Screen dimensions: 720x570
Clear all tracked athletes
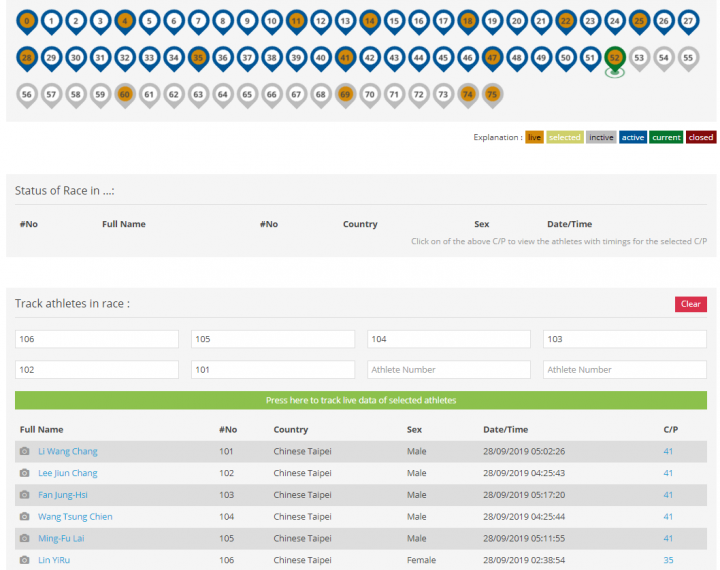click(x=691, y=304)
